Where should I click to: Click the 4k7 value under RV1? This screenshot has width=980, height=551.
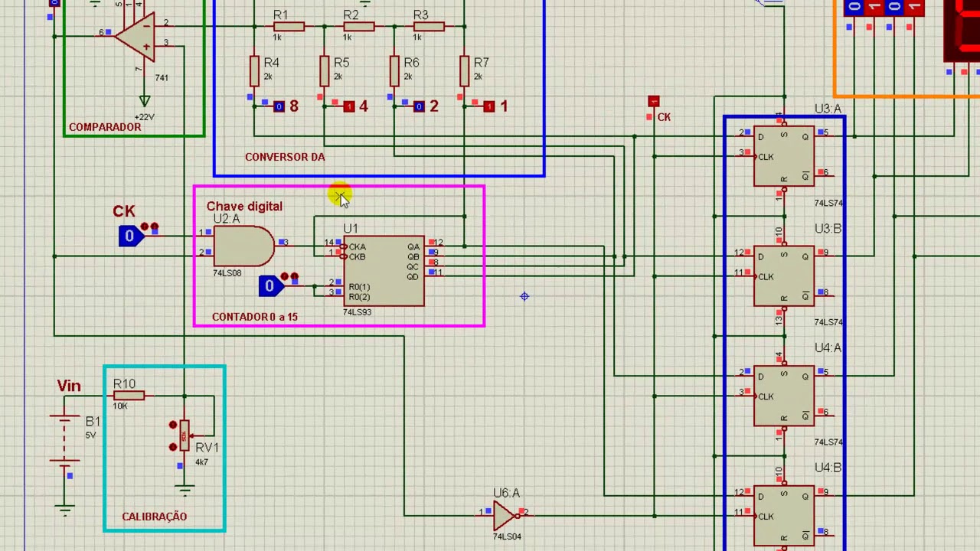[x=201, y=462]
